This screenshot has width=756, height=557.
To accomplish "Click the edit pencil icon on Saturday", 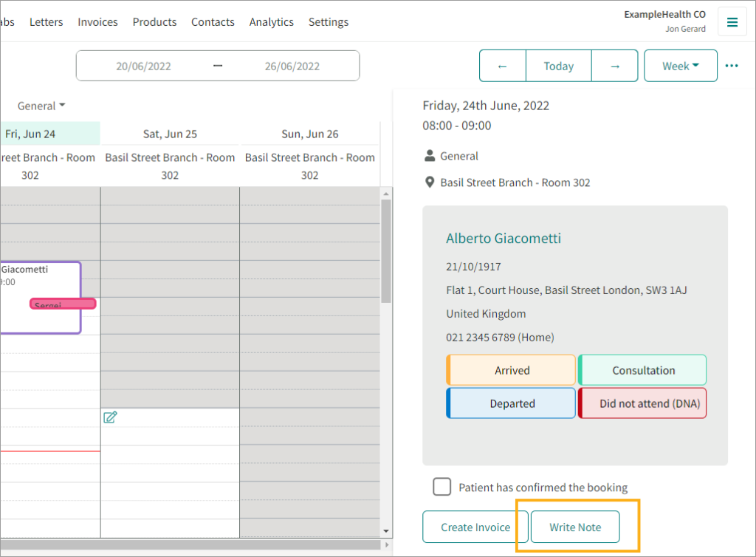I will pyautogui.click(x=111, y=417).
